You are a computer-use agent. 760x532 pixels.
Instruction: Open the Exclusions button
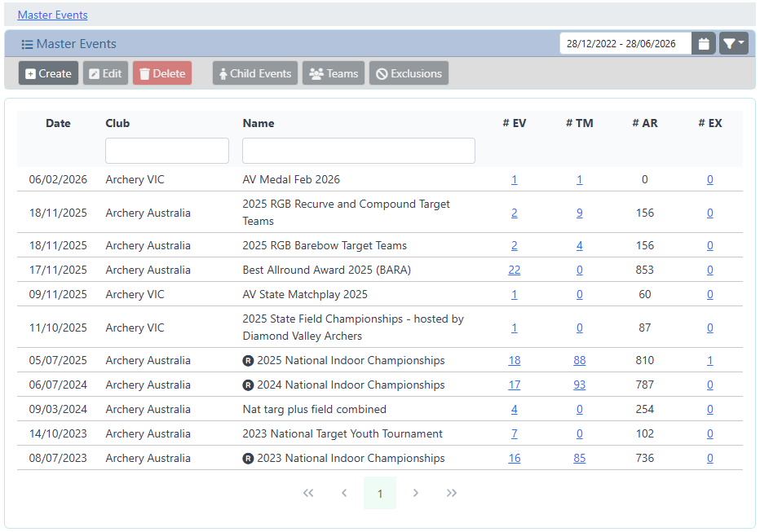coord(409,73)
